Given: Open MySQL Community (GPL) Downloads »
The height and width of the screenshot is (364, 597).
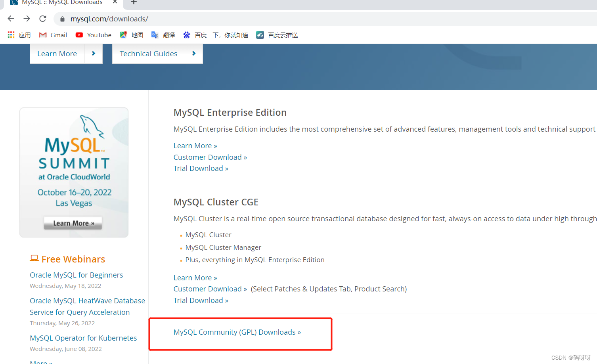Looking at the screenshot, I should point(237,332).
